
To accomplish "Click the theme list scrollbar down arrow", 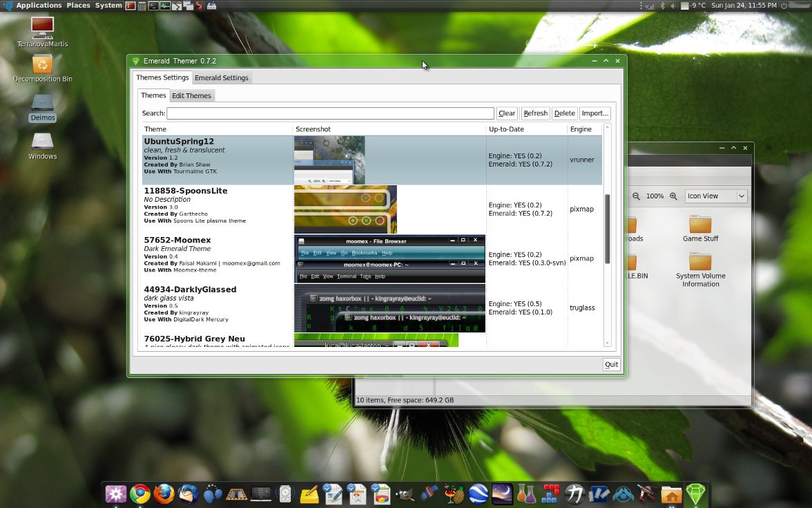I will click(608, 343).
